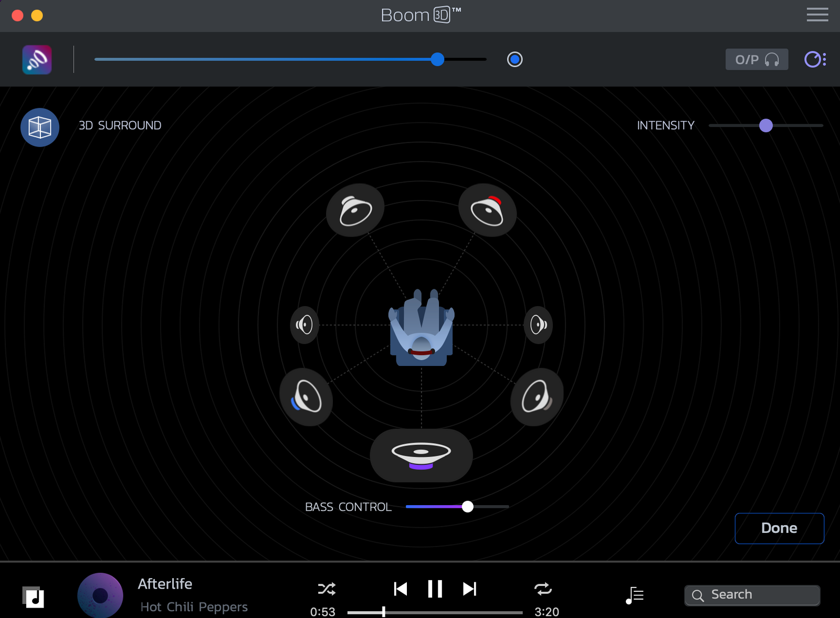Enable shuffle playback

click(x=327, y=589)
